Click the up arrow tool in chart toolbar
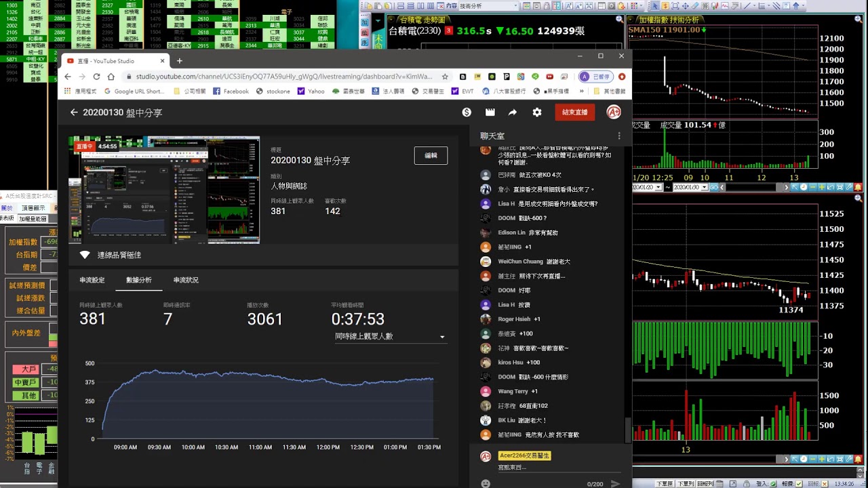The image size is (868, 488). point(796,6)
